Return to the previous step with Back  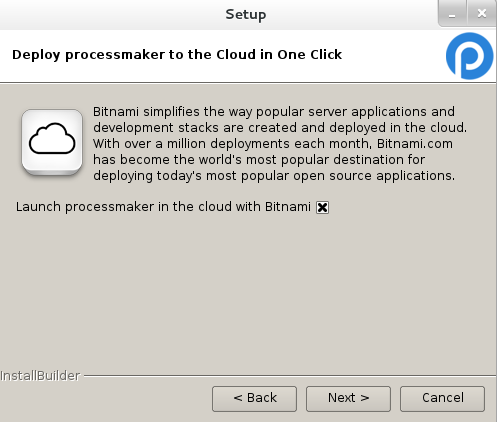254,399
